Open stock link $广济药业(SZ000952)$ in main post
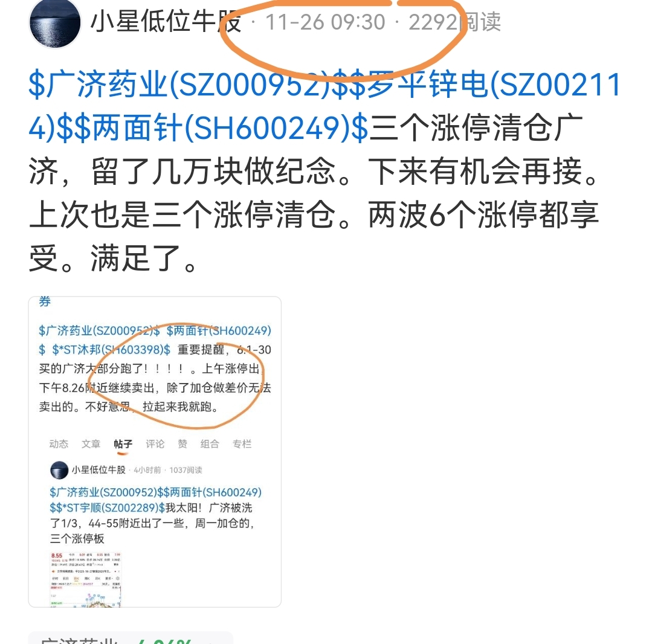 tap(181, 85)
